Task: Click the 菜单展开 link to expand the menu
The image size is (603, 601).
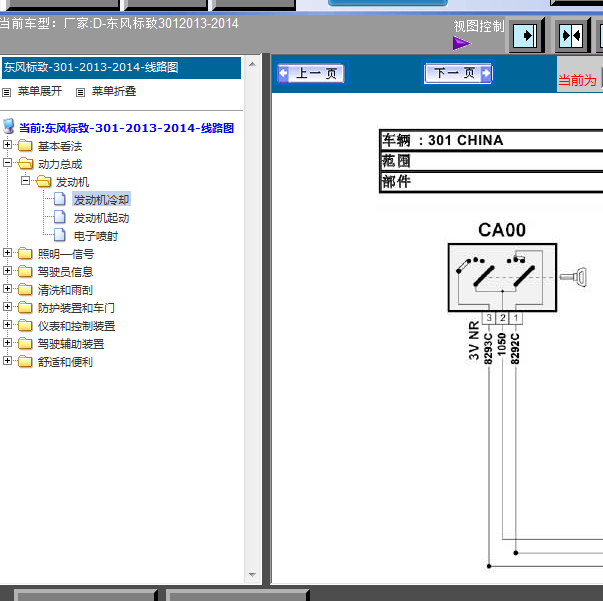Action: tap(40, 91)
